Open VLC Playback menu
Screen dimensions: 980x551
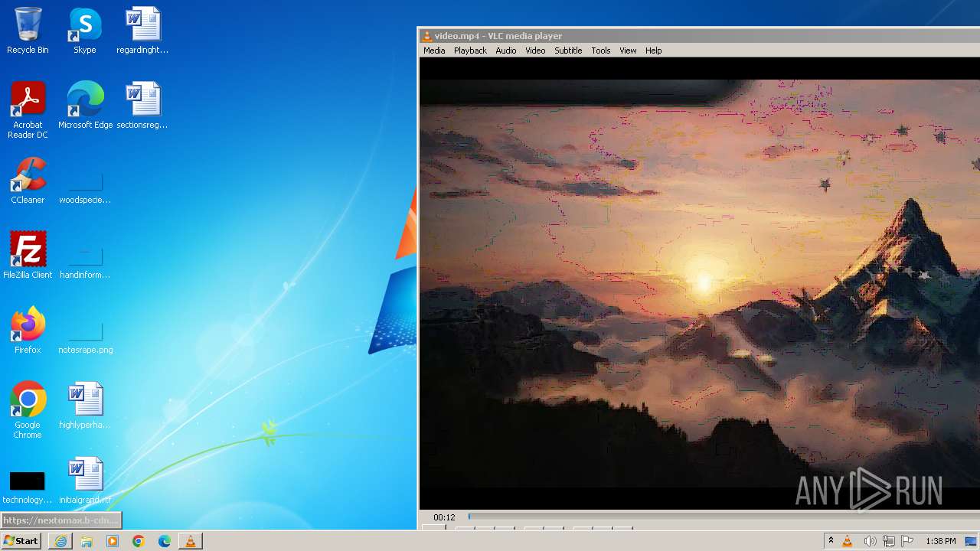coord(470,51)
